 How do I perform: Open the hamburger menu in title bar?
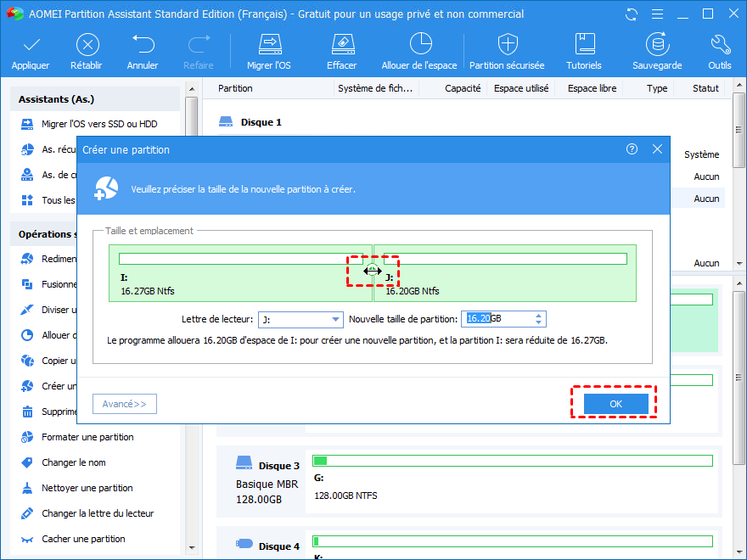pos(657,14)
